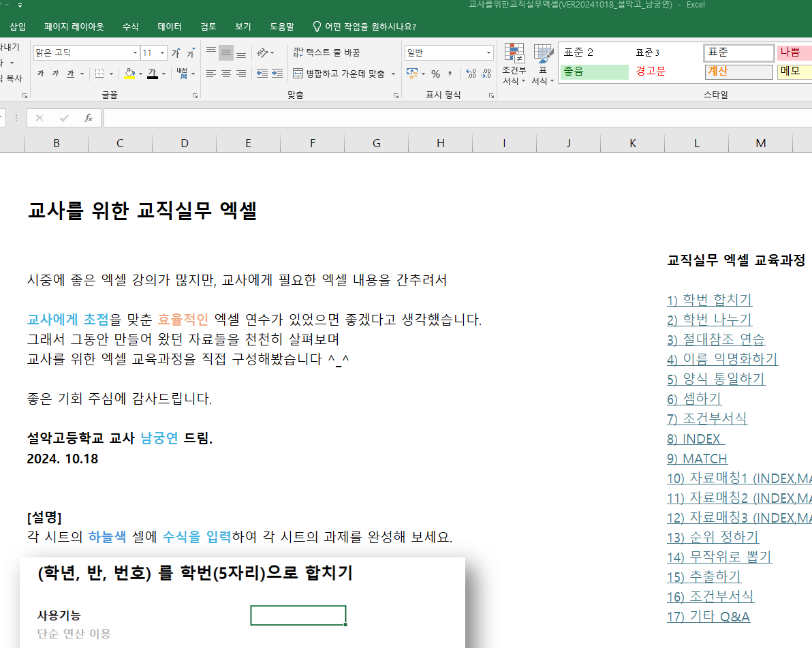Screen dimensions: 812x648
Task: Apply cell borders icon
Action: 100,74
